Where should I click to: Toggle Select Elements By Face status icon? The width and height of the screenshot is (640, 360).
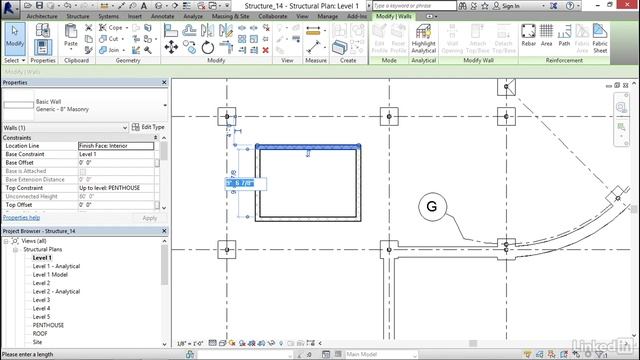pos(564,354)
